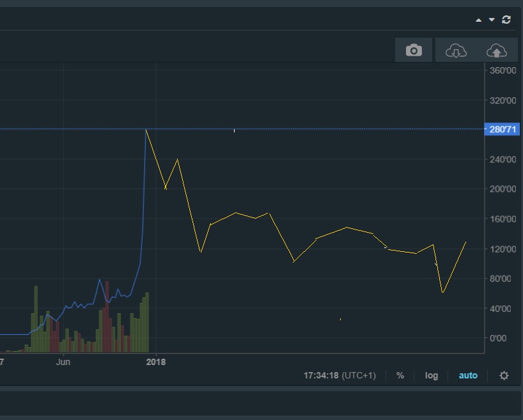Refresh the chart widget with the circular arrows
This screenshot has width=523, height=420.
pos(506,20)
